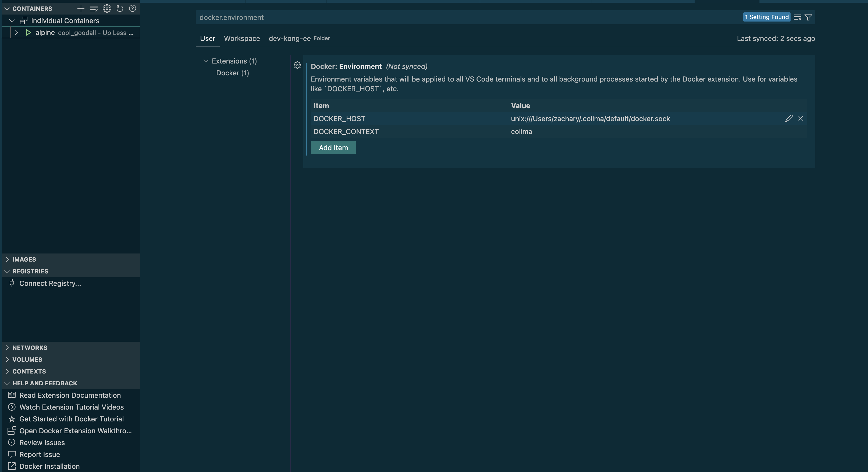The image size is (868, 472).
Task: Open gear menu for Docker: Environment setting
Action: [x=297, y=65]
